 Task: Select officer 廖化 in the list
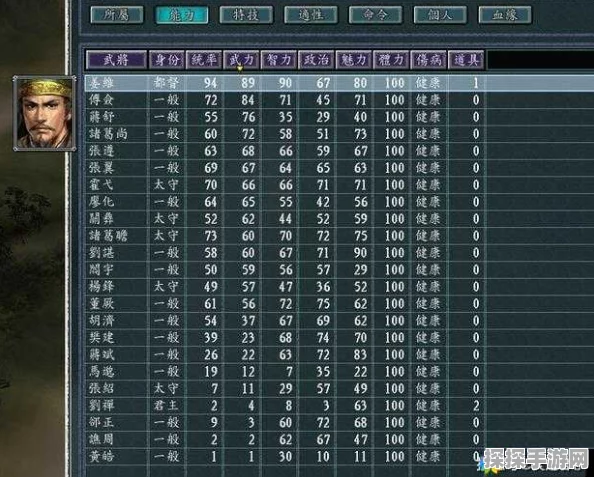click(102, 202)
